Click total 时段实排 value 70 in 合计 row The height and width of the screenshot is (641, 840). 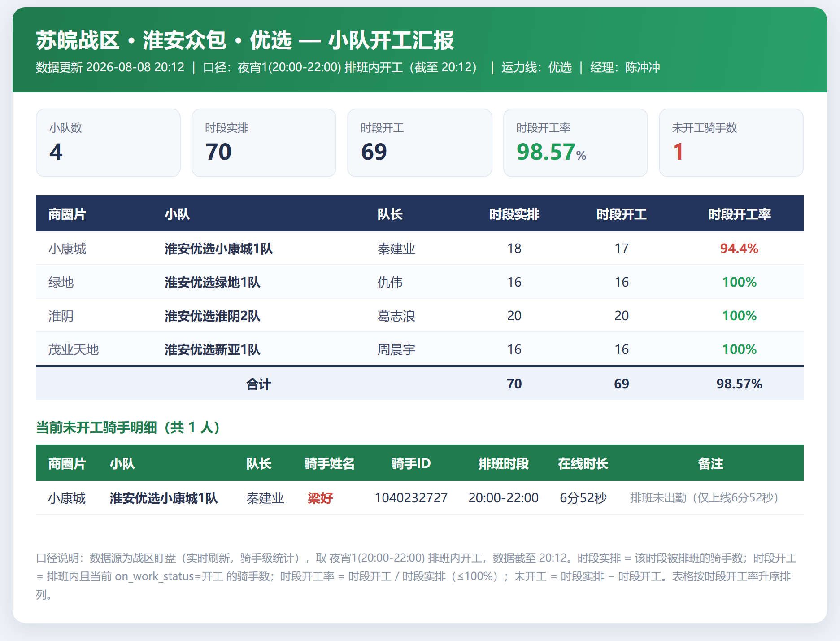pyautogui.click(x=514, y=384)
